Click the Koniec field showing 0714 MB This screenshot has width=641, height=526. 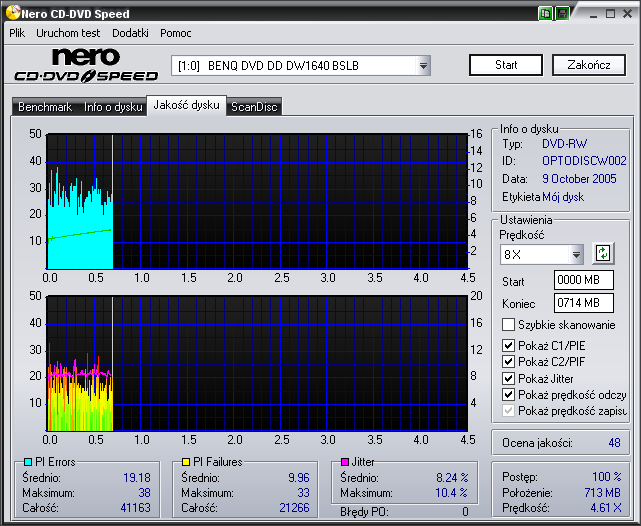(584, 303)
